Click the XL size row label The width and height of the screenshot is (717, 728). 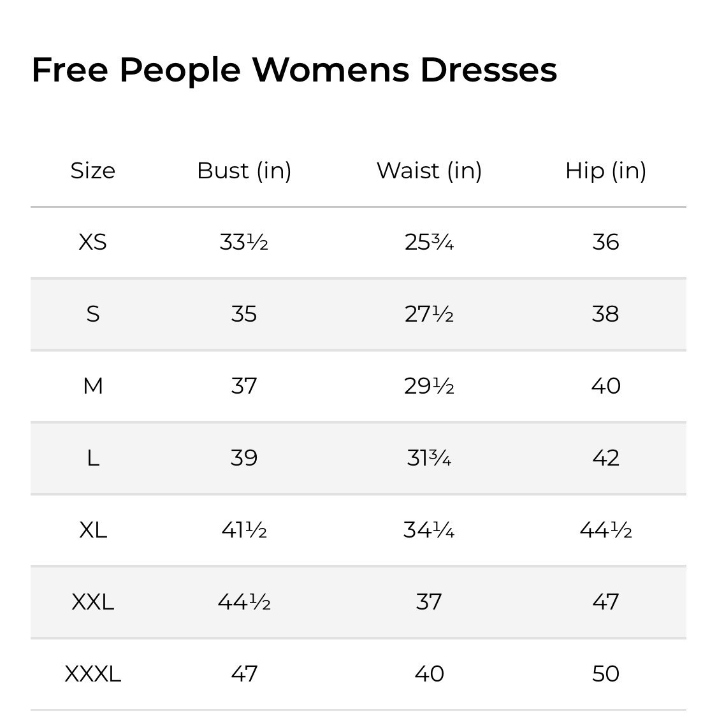pos(93,530)
